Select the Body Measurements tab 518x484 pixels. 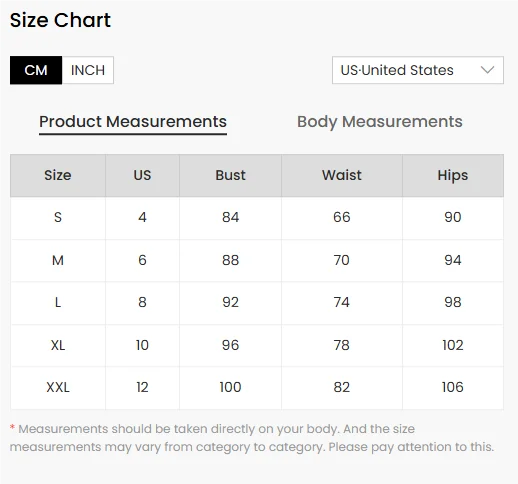click(380, 122)
